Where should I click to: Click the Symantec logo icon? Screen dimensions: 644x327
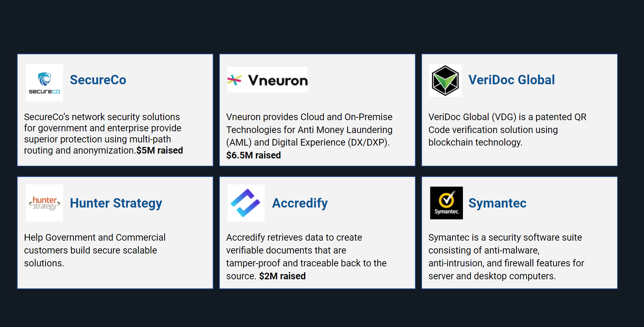(x=446, y=203)
